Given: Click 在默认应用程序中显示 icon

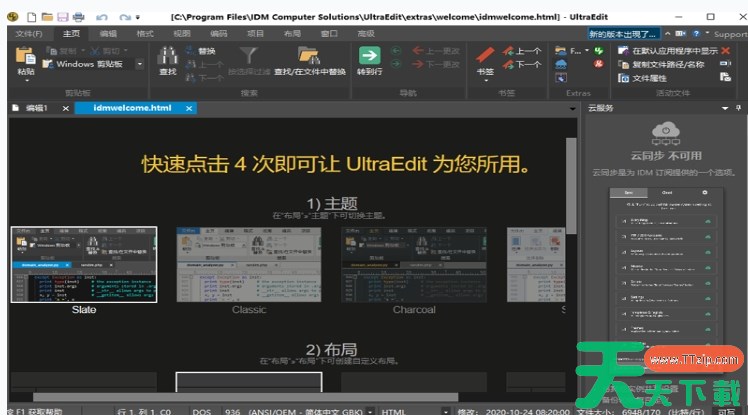Looking at the screenshot, I should tap(622, 50).
